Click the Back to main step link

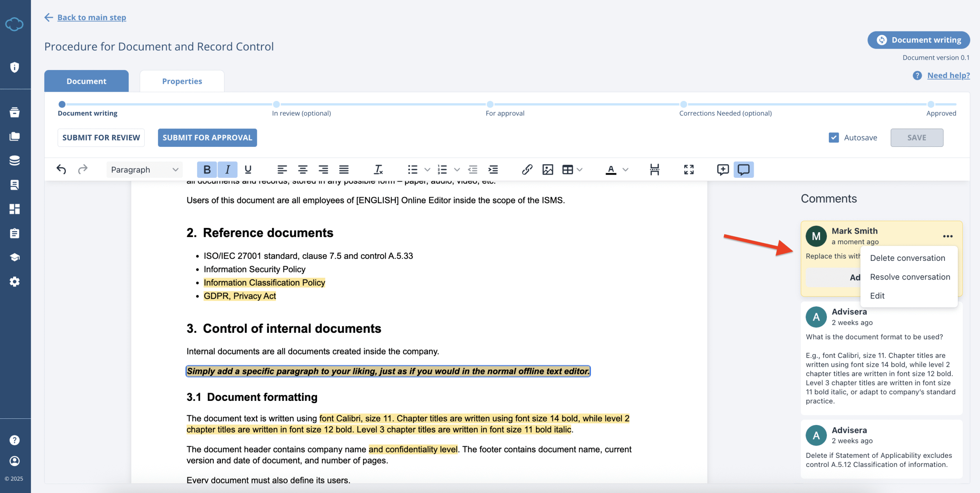pyautogui.click(x=91, y=17)
